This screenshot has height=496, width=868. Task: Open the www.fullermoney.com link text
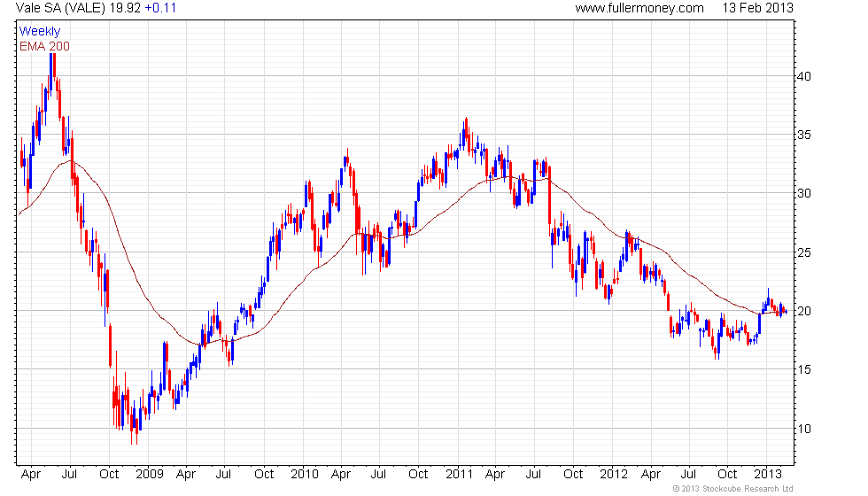pos(639,8)
